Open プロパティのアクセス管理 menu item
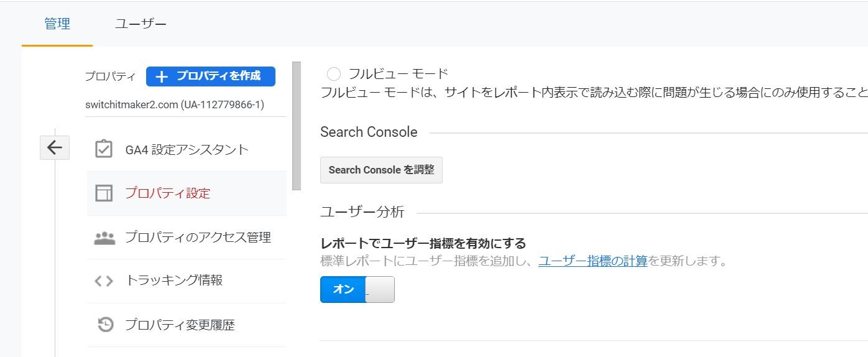Image resolution: width=868 pixels, height=357 pixels. tap(187, 238)
